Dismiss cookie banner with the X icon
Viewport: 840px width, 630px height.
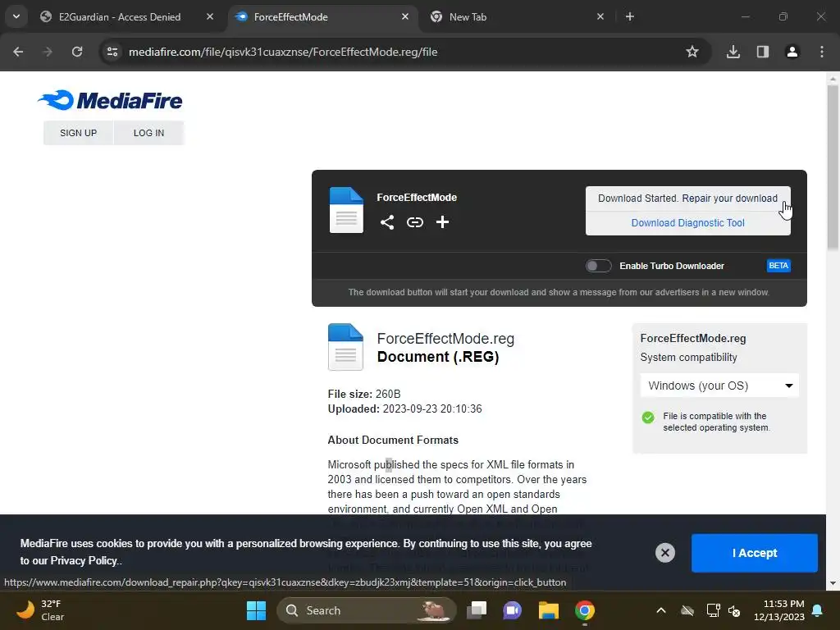tap(664, 552)
